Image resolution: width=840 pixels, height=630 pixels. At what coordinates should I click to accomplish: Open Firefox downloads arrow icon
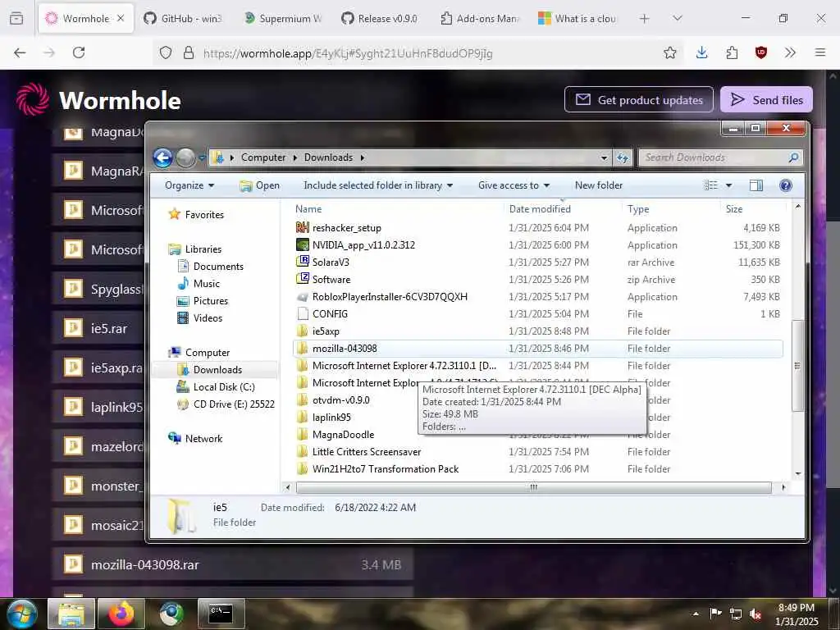point(702,52)
